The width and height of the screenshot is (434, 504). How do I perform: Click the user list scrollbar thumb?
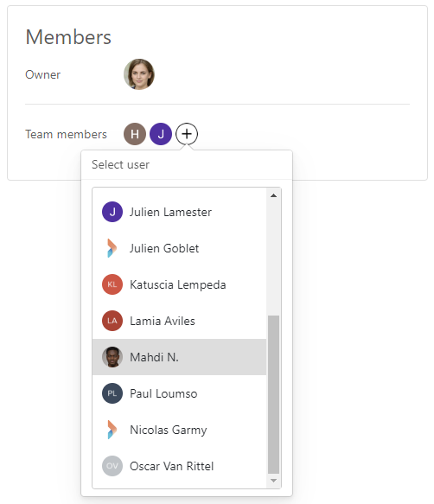click(273, 394)
